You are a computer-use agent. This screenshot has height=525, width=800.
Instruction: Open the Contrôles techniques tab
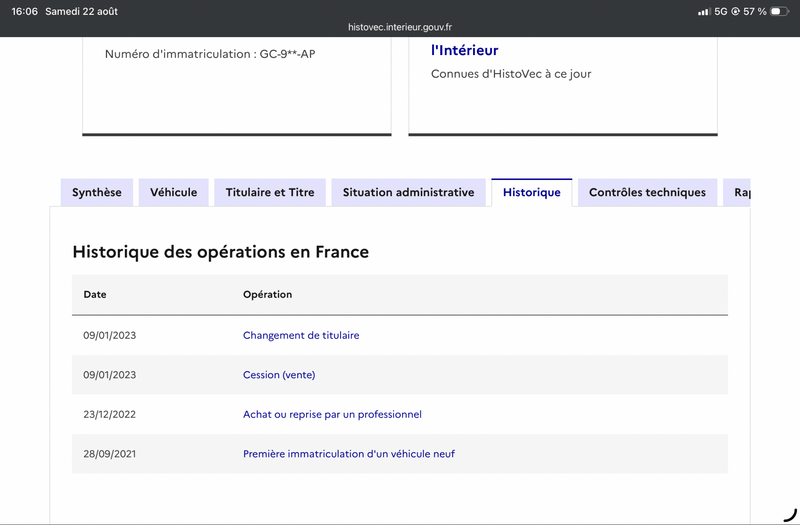coord(647,192)
